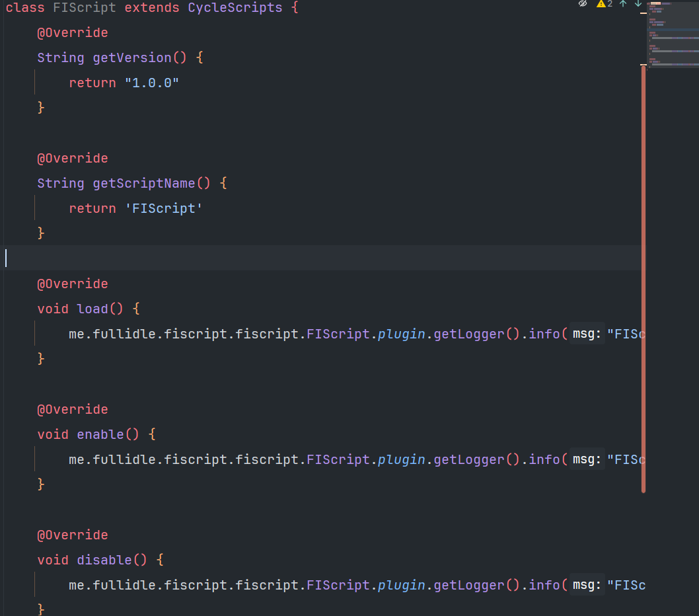Click the getScriptName method name
Viewport: 699px width, 616px height.
pos(144,183)
